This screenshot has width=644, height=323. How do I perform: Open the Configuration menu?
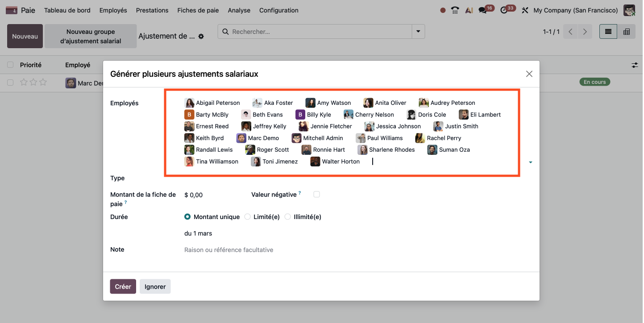pyautogui.click(x=278, y=10)
